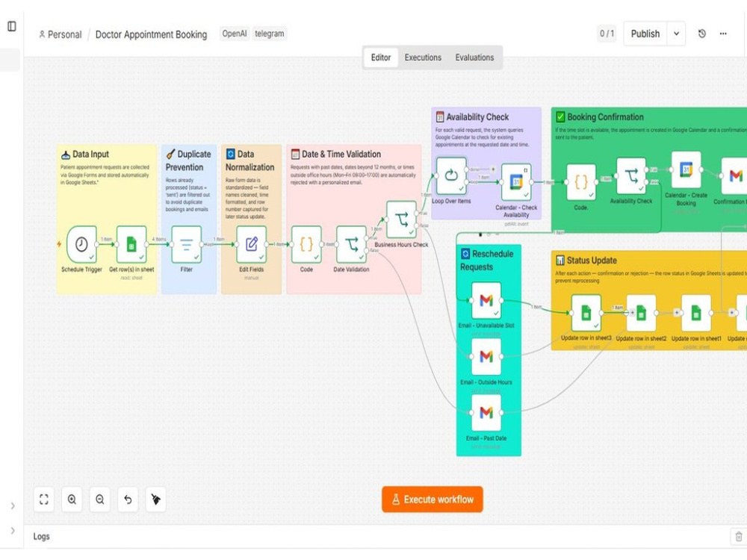
Task: Clear logs with the trash icon
Action: pos(739,536)
